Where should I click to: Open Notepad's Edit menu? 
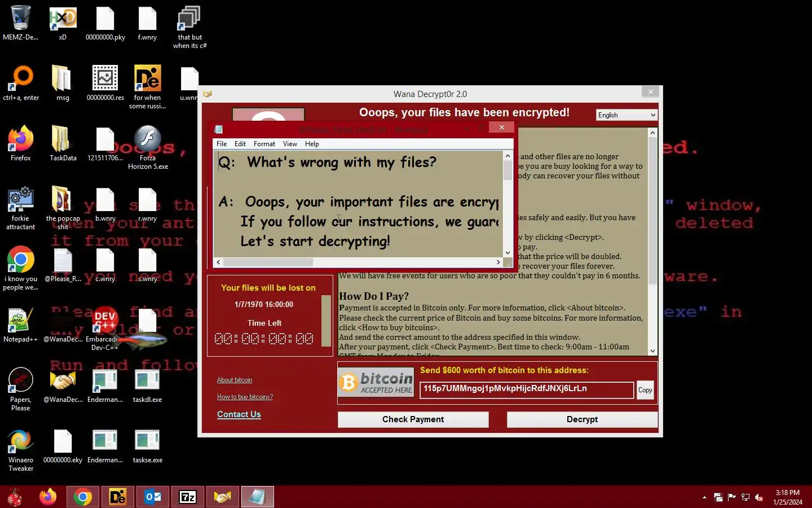(x=240, y=144)
